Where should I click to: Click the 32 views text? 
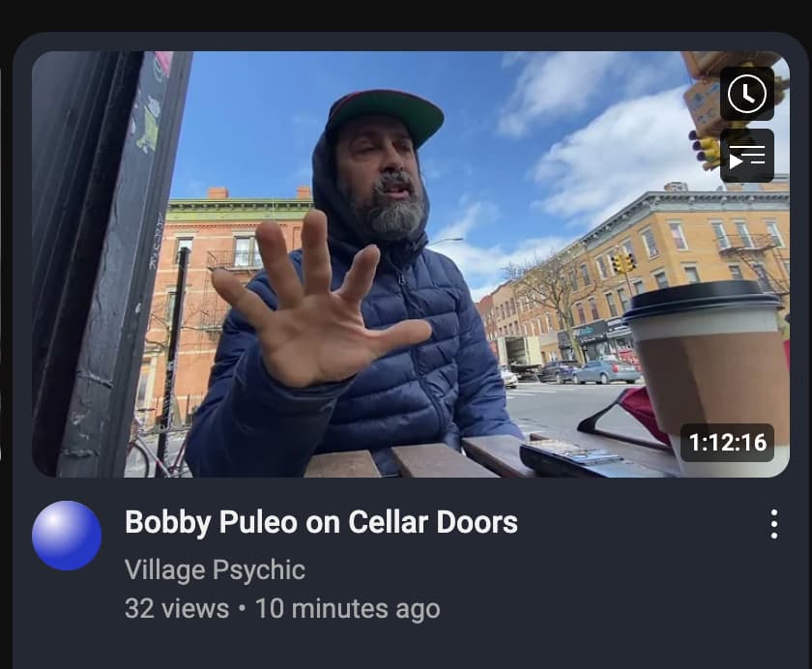point(177,608)
